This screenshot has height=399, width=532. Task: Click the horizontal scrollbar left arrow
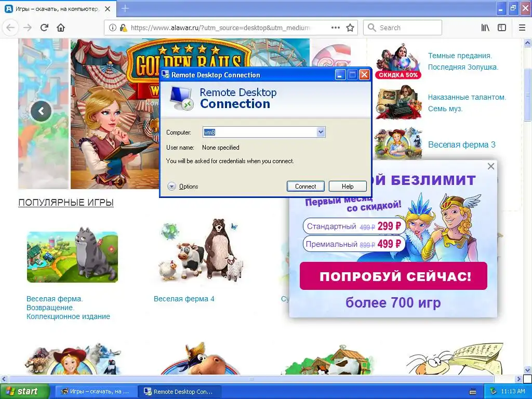4,379
